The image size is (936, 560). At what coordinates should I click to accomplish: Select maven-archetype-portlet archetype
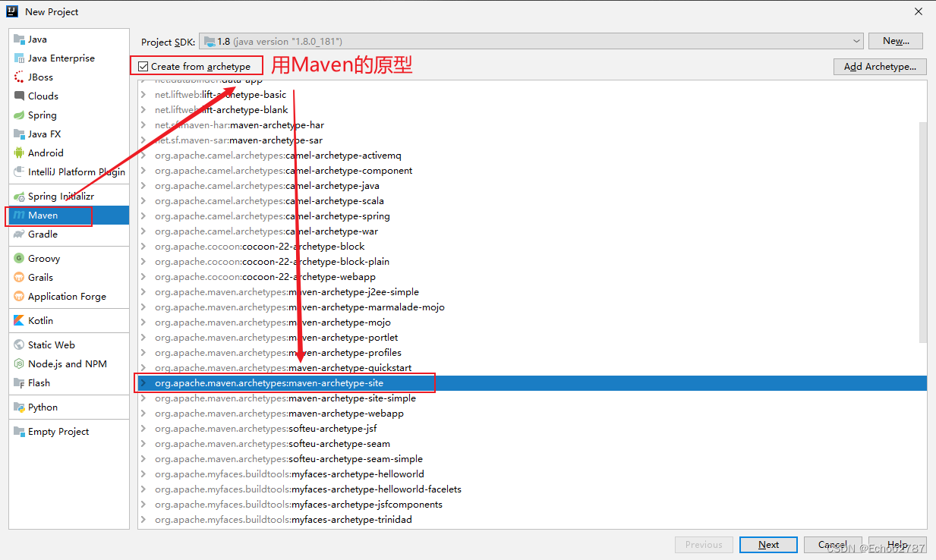pos(532,338)
